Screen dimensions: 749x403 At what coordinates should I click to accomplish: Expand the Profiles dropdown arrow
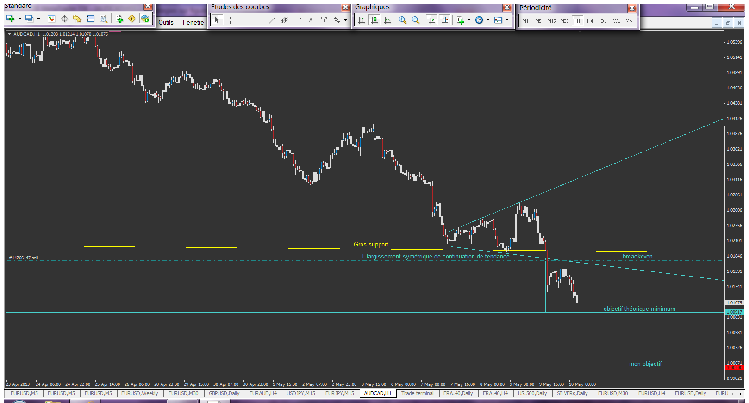(x=38, y=19)
